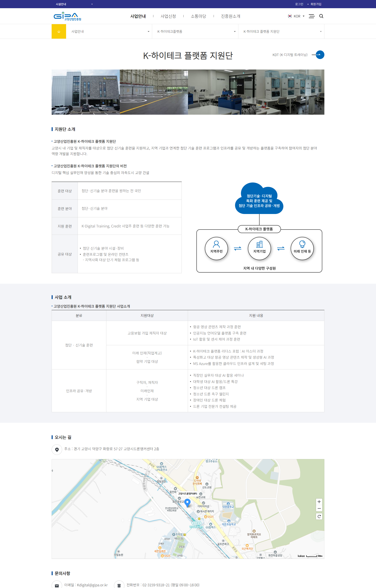
Task: Click the 지역기업 building icon
Action: tap(259, 244)
